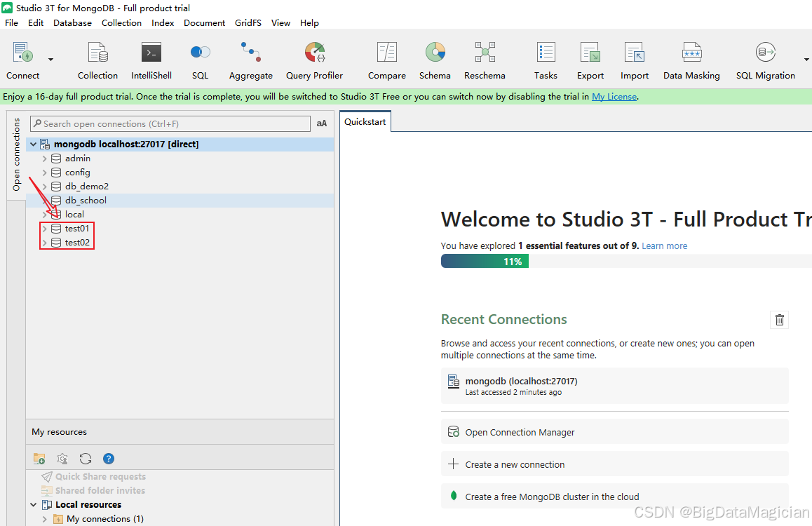Click Create a new connection

click(615, 464)
